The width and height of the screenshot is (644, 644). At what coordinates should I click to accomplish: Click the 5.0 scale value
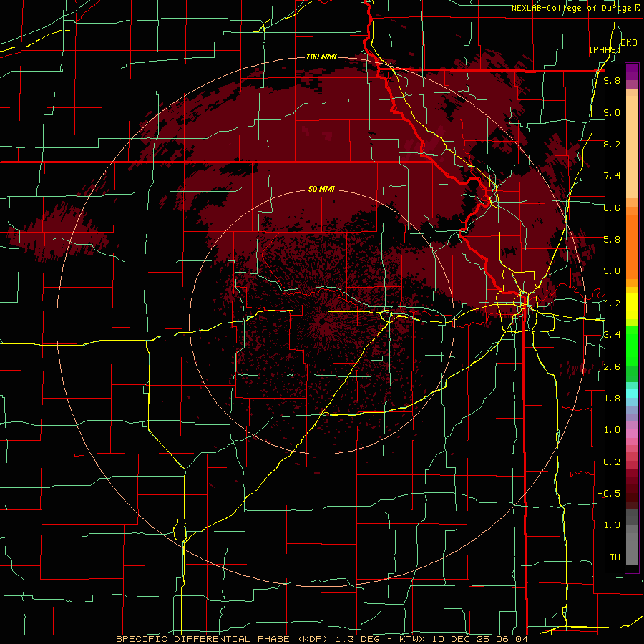(612, 271)
